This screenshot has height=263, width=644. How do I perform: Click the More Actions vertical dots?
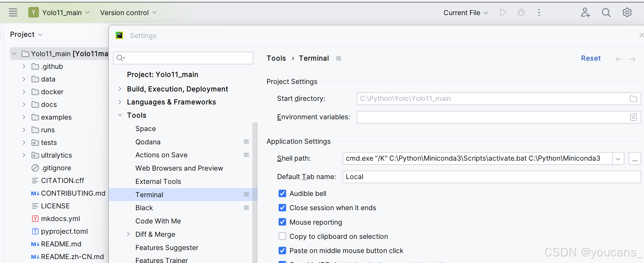click(x=539, y=12)
